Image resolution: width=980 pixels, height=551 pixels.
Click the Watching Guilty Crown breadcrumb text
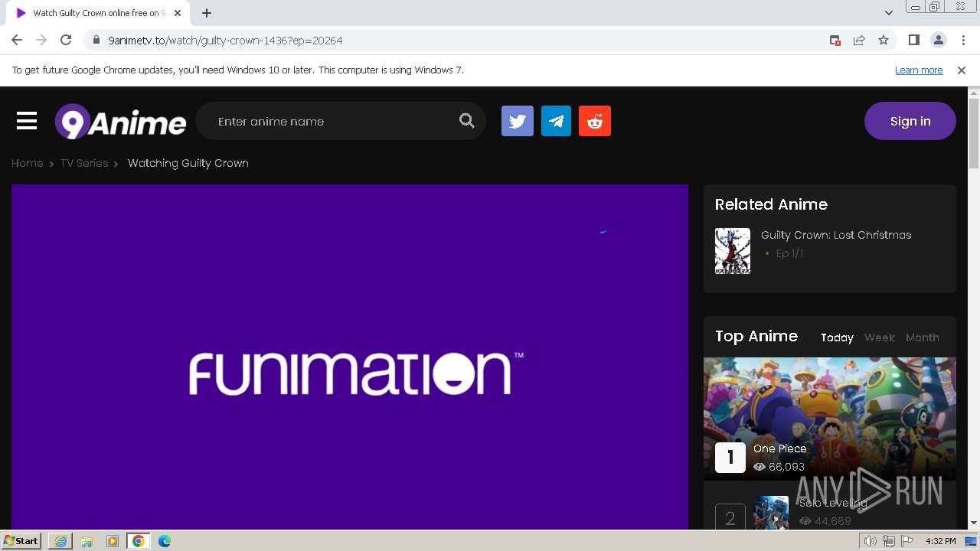[188, 163]
